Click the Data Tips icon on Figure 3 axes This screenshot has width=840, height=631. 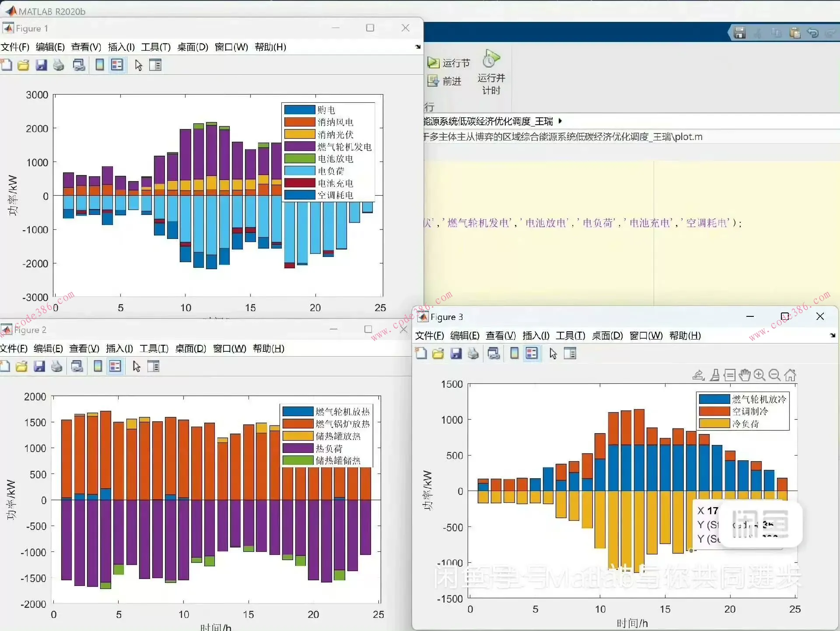coord(729,375)
